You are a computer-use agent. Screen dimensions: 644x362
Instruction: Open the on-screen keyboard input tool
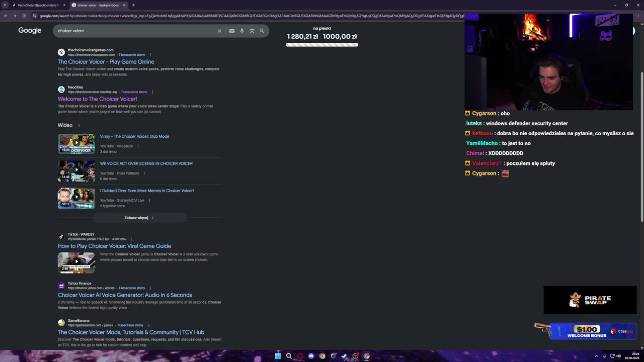232,31
